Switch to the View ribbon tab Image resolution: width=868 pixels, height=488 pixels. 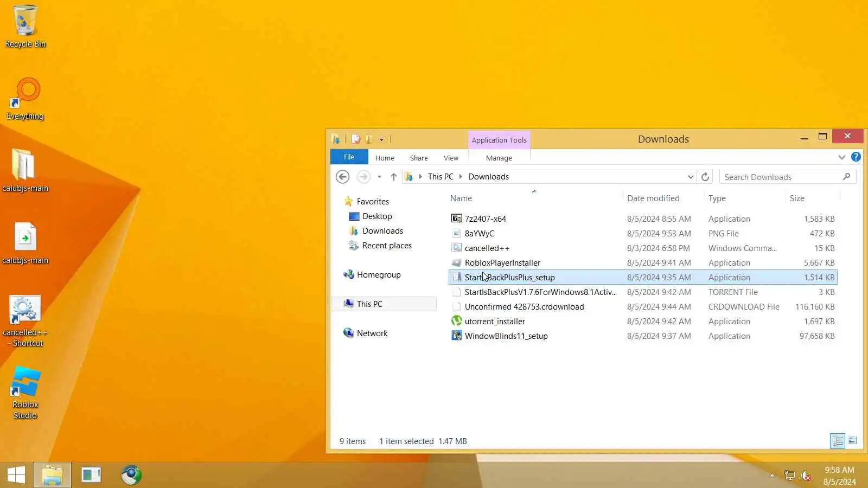point(451,158)
